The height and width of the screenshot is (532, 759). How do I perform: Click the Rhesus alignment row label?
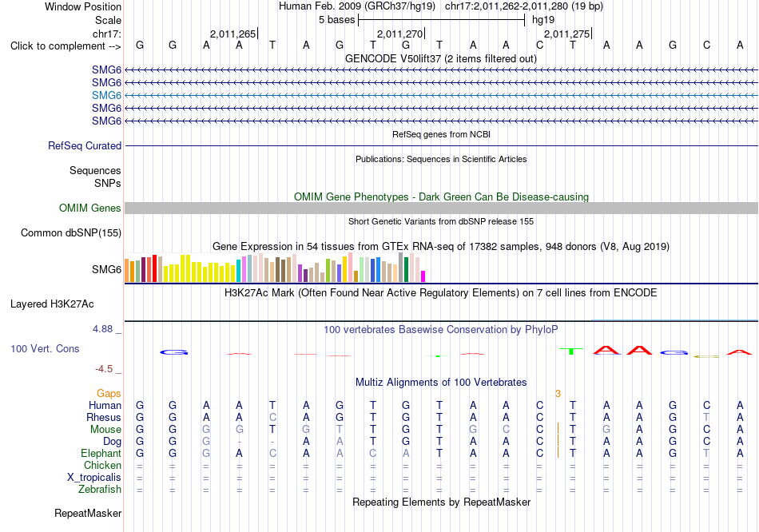tap(104, 417)
